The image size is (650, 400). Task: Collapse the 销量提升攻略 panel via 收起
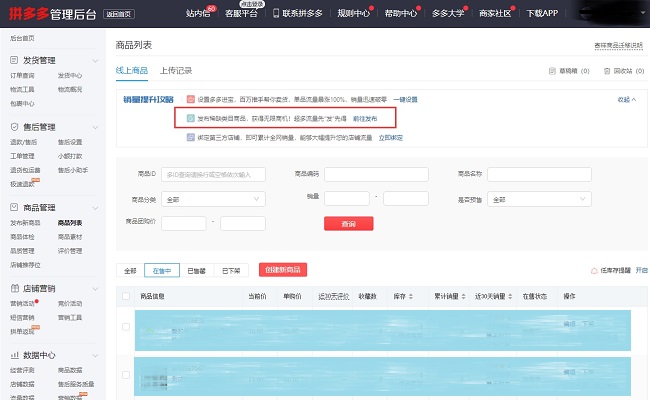coord(626,99)
